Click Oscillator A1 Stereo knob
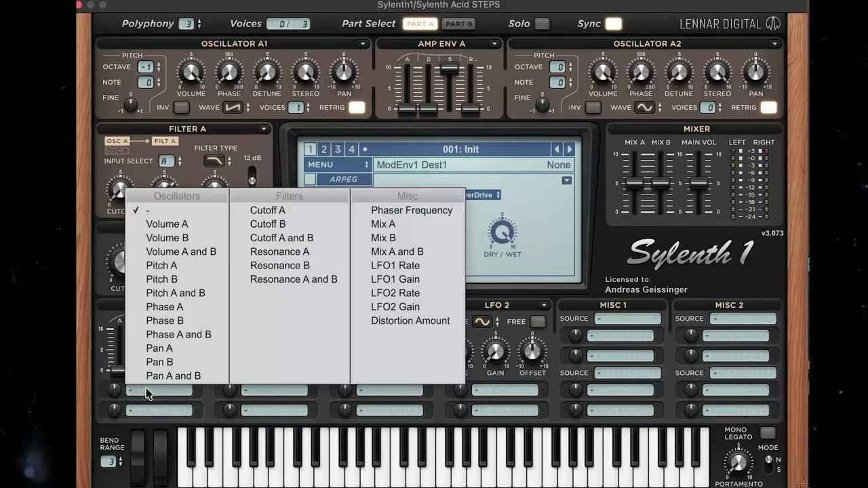This screenshot has height=488, width=868. (305, 72)
